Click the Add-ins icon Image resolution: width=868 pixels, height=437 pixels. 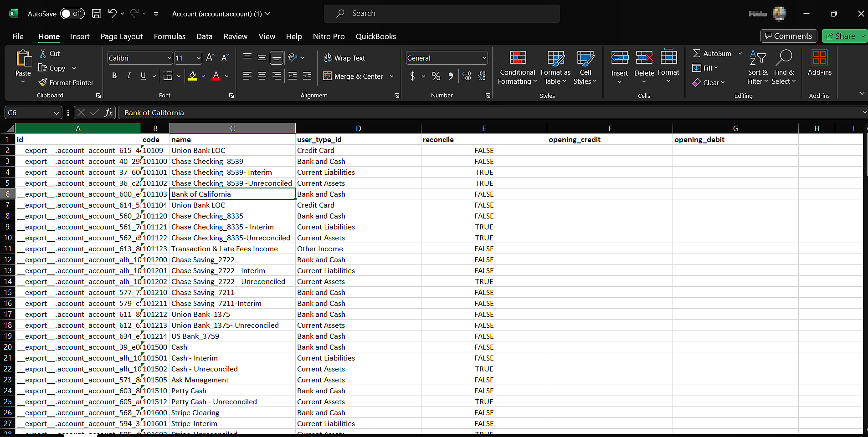pyautogui.click(x=820, y=58)
